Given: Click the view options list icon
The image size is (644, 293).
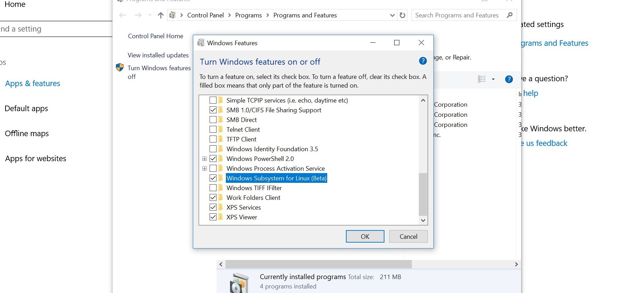Looking at the screenshot, I should 482,79.
